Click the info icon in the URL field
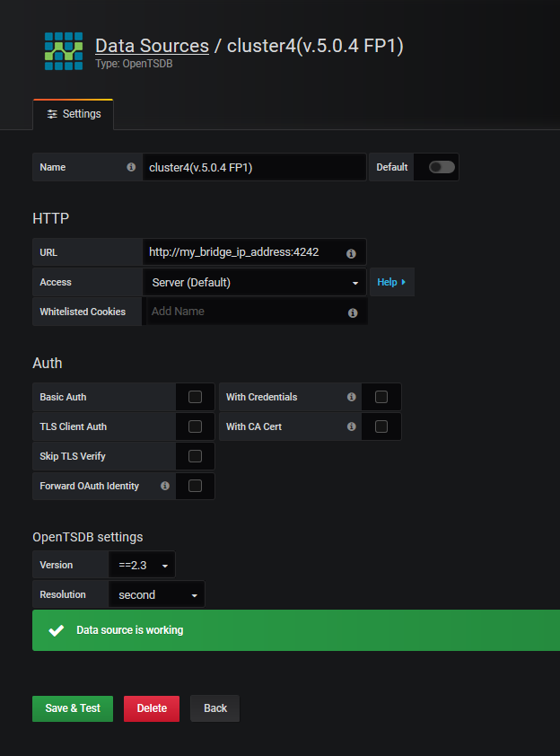Viewport: 560px width, 756px height. 351,253
